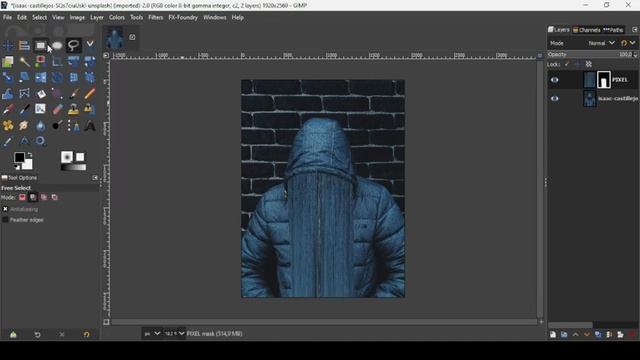640x360 pixels.
Task: Select the Paintbrush tool
Action: point(73,93)
